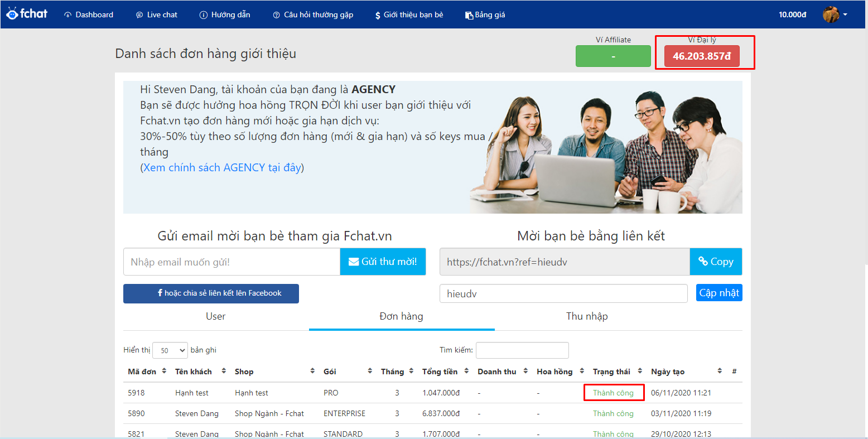
Task: Click the hieudv referral code field
Action: (563, 293)
